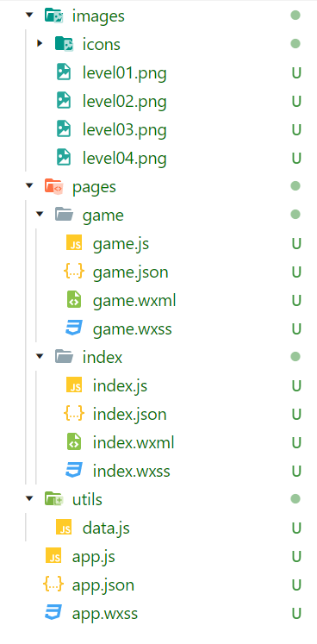Click the pages folder icon
317x644 pixels.
click(53, 187)
